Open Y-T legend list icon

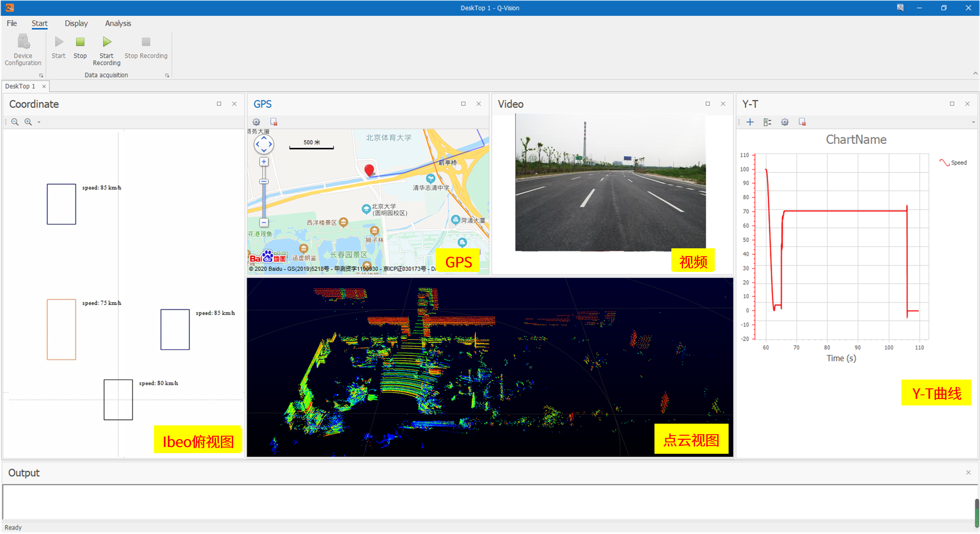[x=767, y=122]
